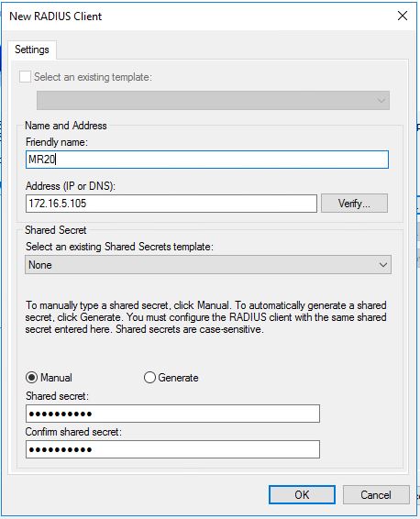Open the Shared Secrets template dropdown

(208, 265)
